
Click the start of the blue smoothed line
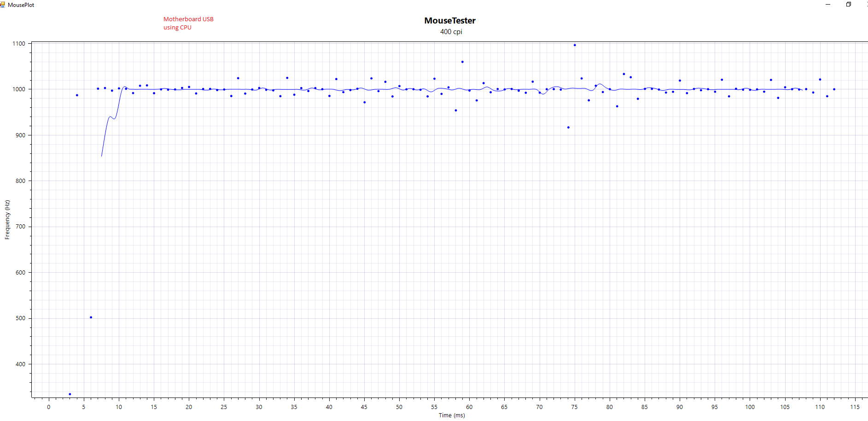[x=102, y=156]
